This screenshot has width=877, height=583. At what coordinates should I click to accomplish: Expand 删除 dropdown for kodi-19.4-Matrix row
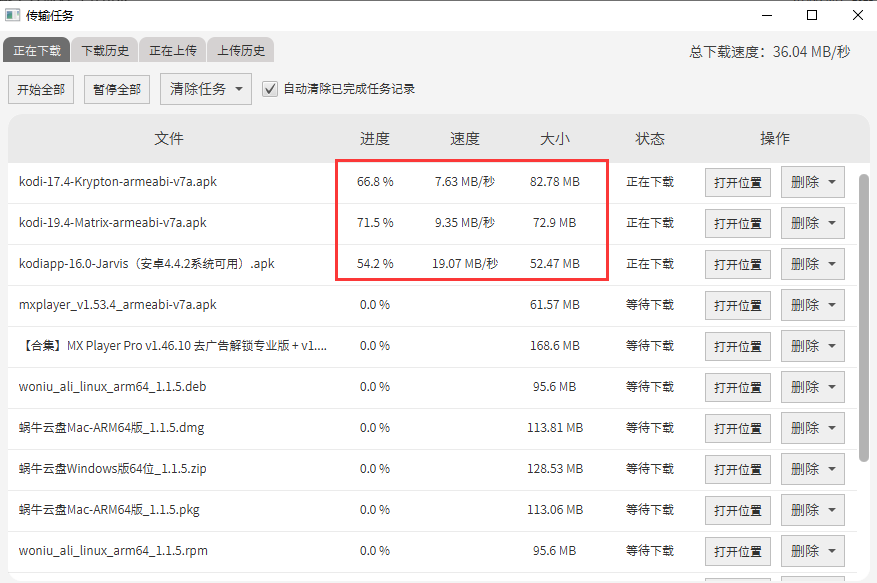[x=813, y=223]
